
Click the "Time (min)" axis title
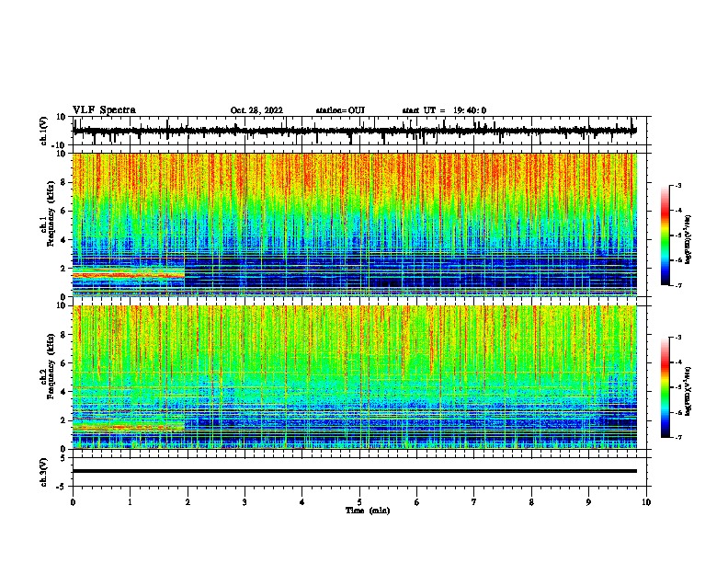click(x=368, y=511)
